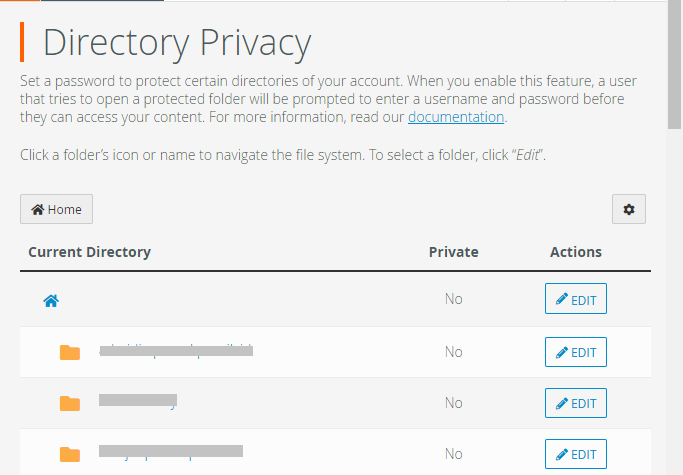Navigate into the first folder by name
Screen dimensions: 683x475
pos(176,351)
